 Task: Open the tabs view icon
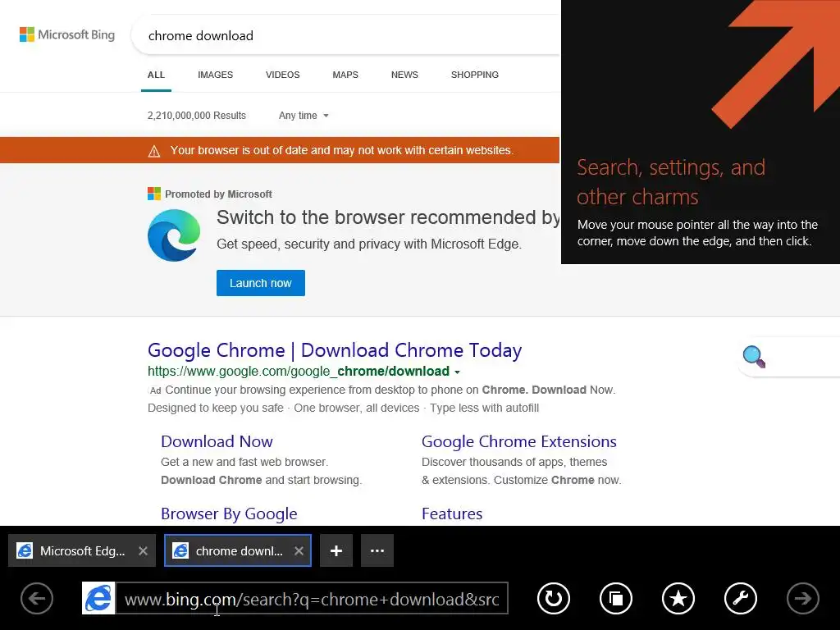click(615, 598)
